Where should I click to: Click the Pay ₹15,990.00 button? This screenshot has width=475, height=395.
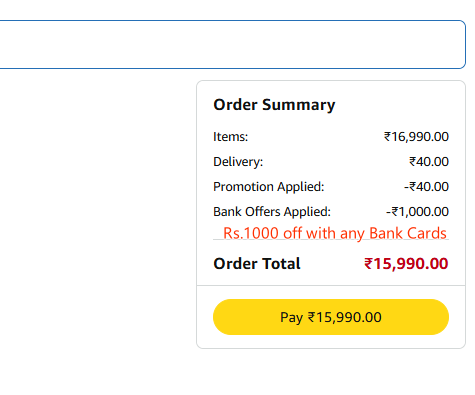coord(331,317)
